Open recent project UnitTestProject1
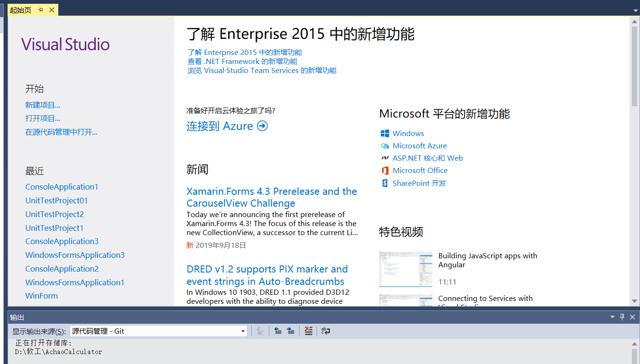 [54, 228]
